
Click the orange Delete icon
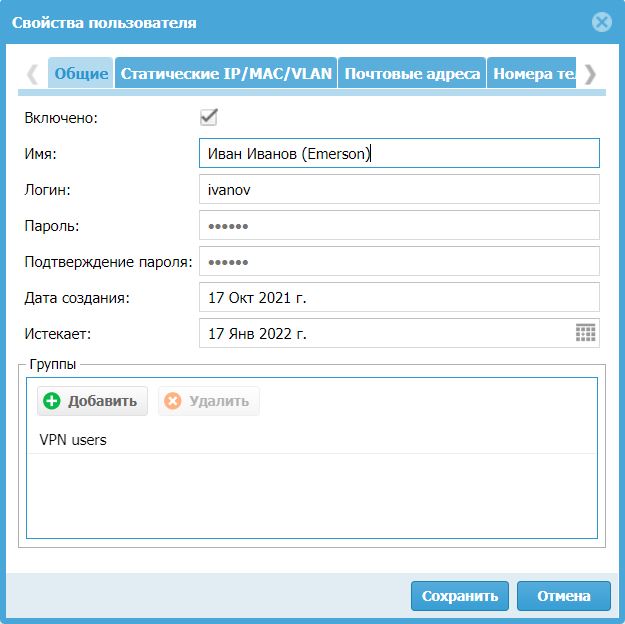point(173,401)
